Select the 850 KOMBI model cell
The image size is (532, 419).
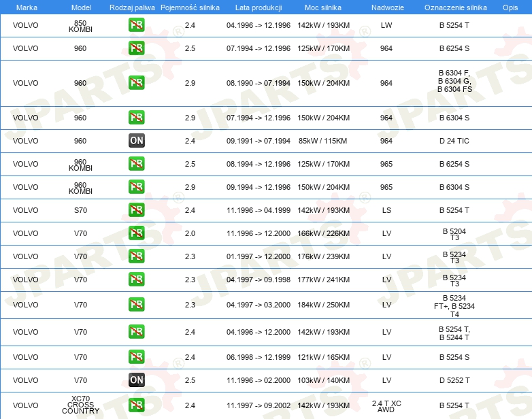pos(80,26)
